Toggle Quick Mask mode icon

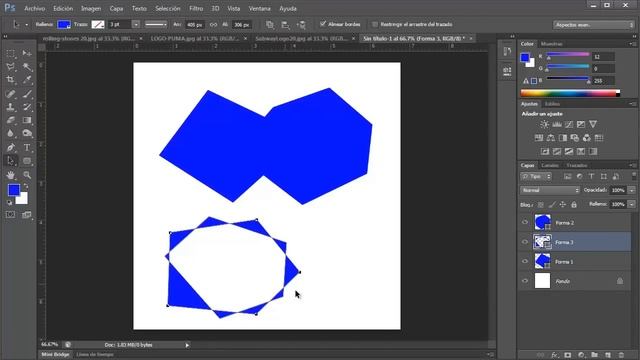pos(11,215)
